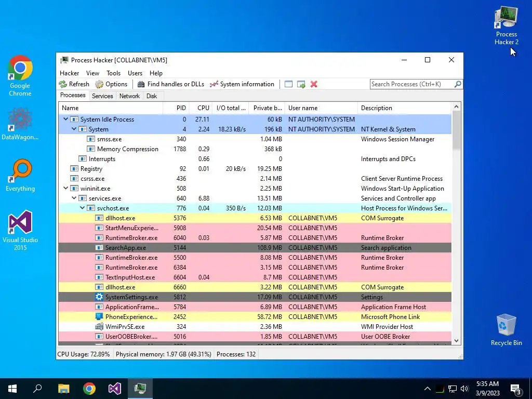Click the SystemSettings.exe gear icon
The image size is (532, 399).
point(99,297)
